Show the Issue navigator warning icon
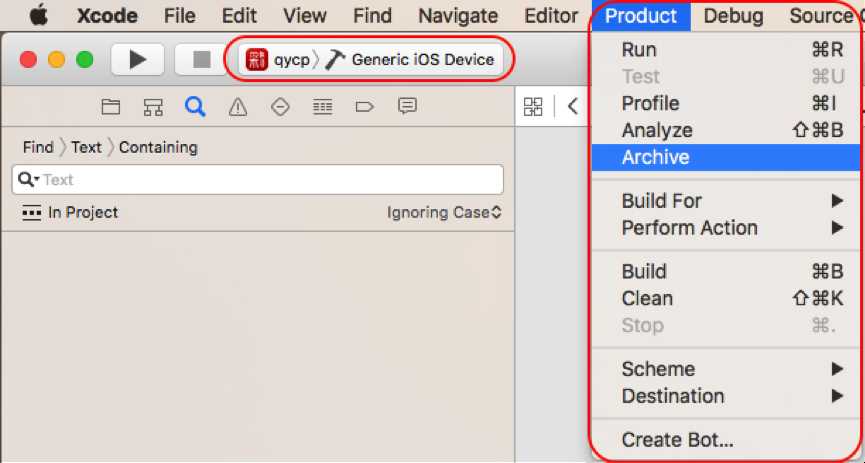Screen dimensions: 865x463 click(238, 107)
